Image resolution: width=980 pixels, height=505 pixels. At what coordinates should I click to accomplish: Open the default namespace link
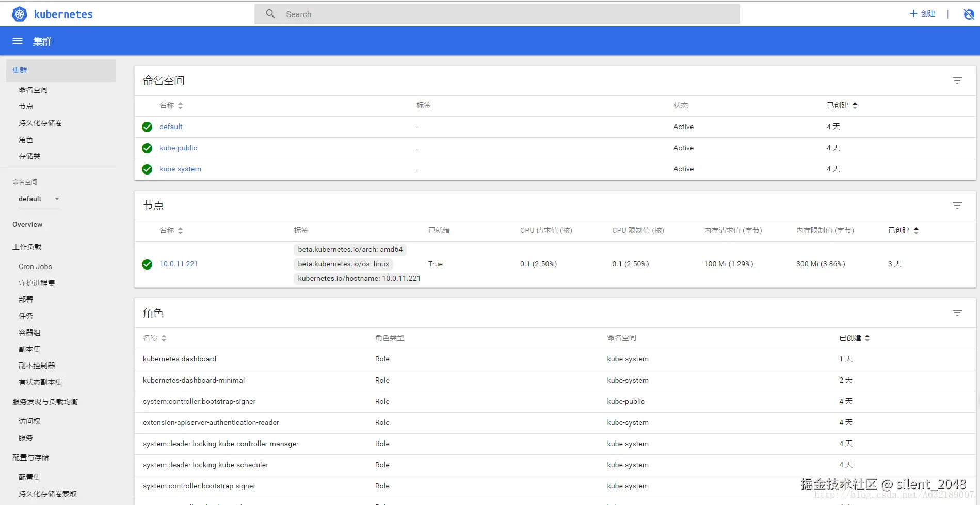click(171, 127)
